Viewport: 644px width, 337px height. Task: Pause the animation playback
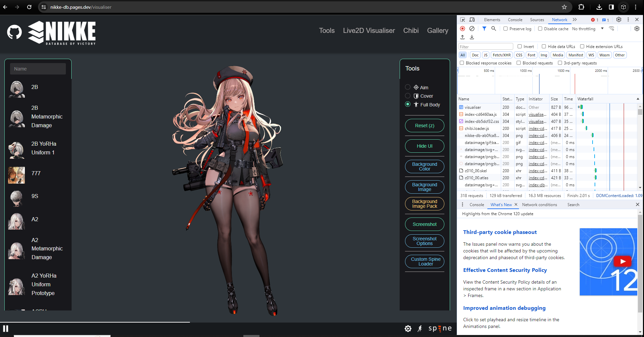click(x=6, y=328)
